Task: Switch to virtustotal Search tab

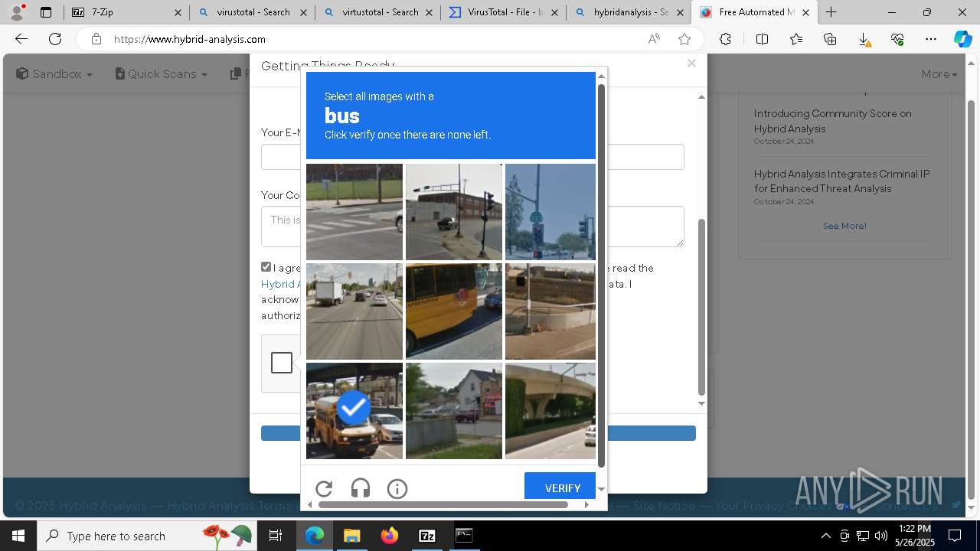Action: 377,12
